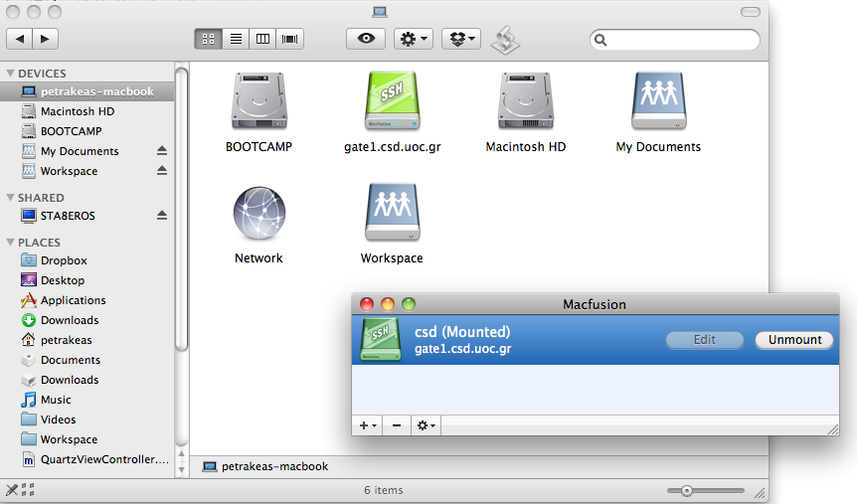Select BOOTCAMP in the sidebar
Viewport: 857px width, 504px height.
(87, 131)
